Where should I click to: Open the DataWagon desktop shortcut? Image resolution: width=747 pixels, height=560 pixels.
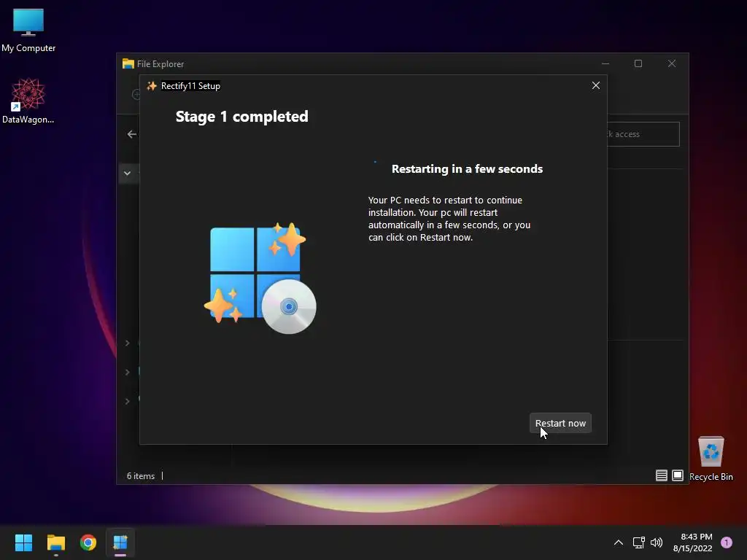[x=28, y=101]
